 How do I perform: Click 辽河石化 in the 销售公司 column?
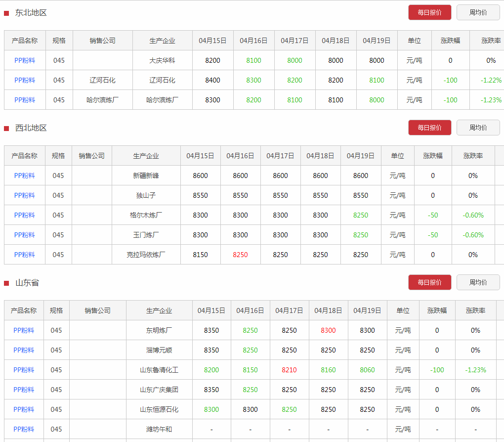[103, 80]
